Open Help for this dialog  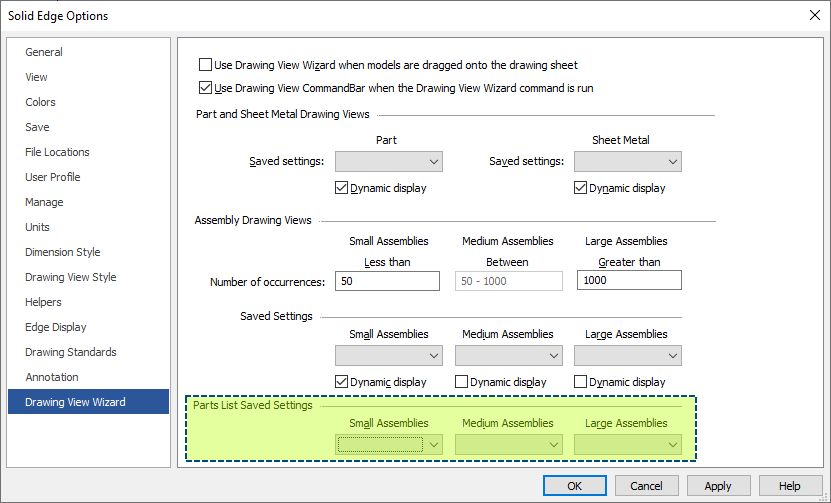790,486
